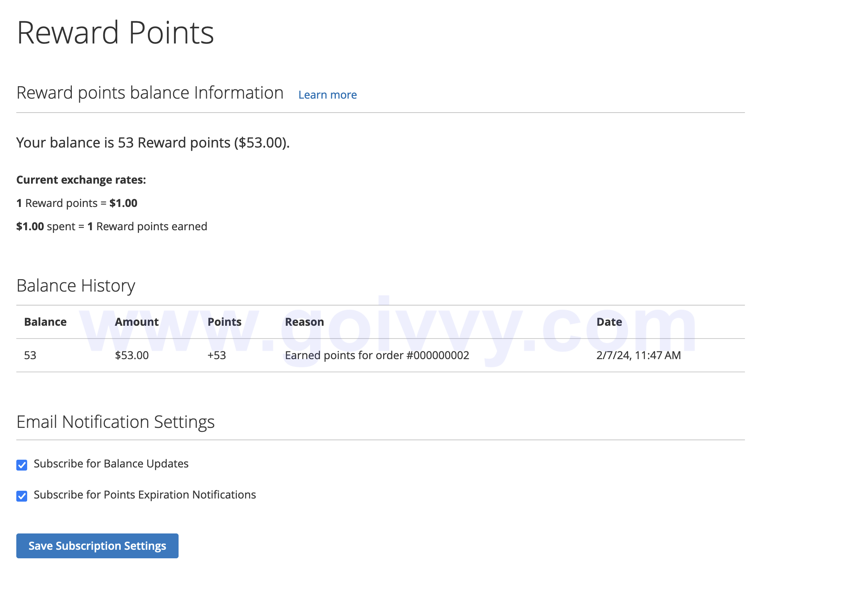Click the Reward Points page title
The image size is (868, 608).
click(x=115, y=32)
